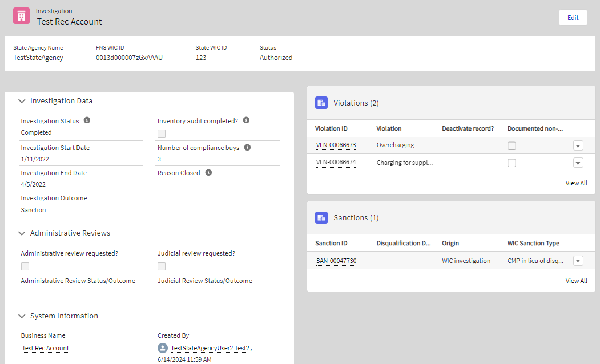Viewport: 600px width, 364px height.
Task: Open violation record VLN-00066674
Action: [x=336, y=163]
